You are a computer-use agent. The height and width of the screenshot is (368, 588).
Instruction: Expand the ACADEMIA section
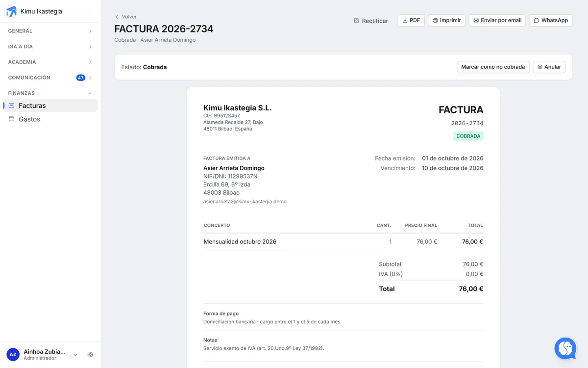[50, 62]
